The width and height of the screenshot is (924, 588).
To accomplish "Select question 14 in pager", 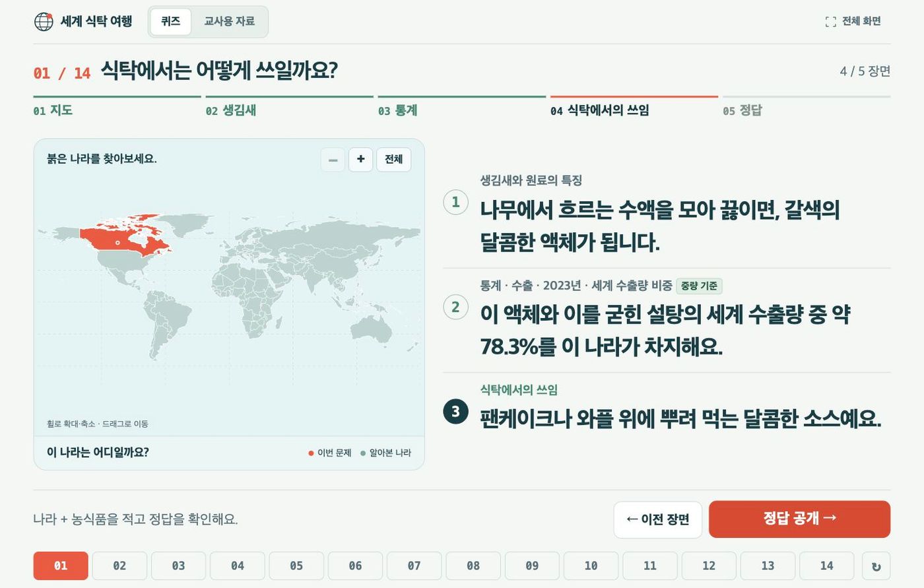I will click(x=826, y=566).
